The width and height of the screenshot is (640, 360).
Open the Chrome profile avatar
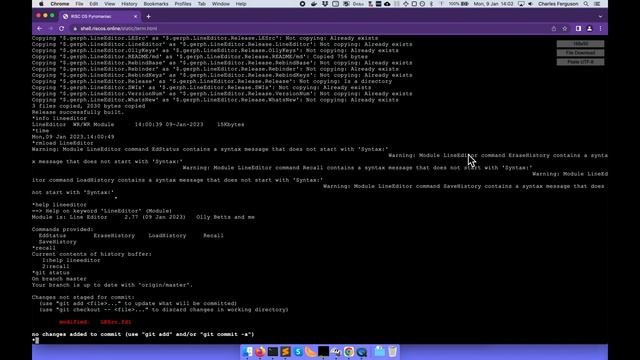[589, 29]
